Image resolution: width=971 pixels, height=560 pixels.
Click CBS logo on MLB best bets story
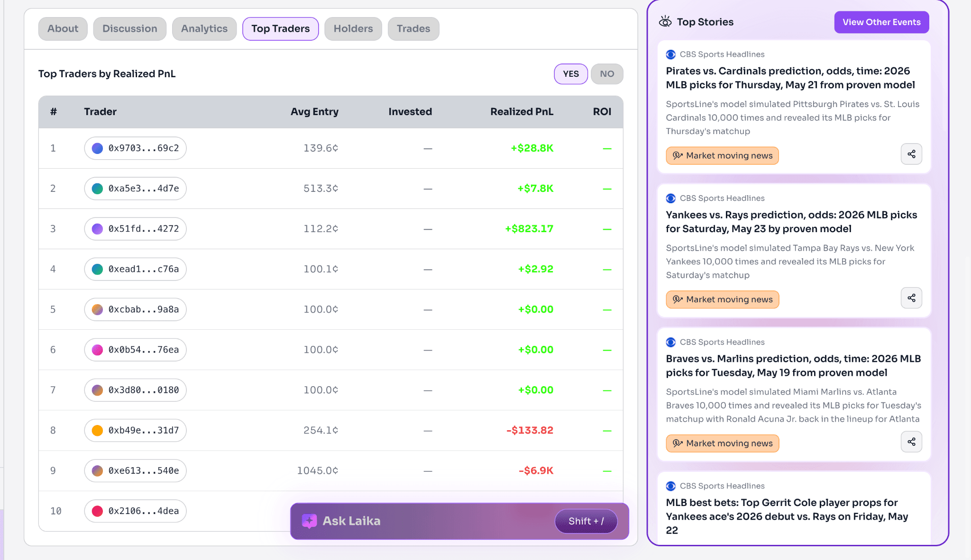click(670, 486)
